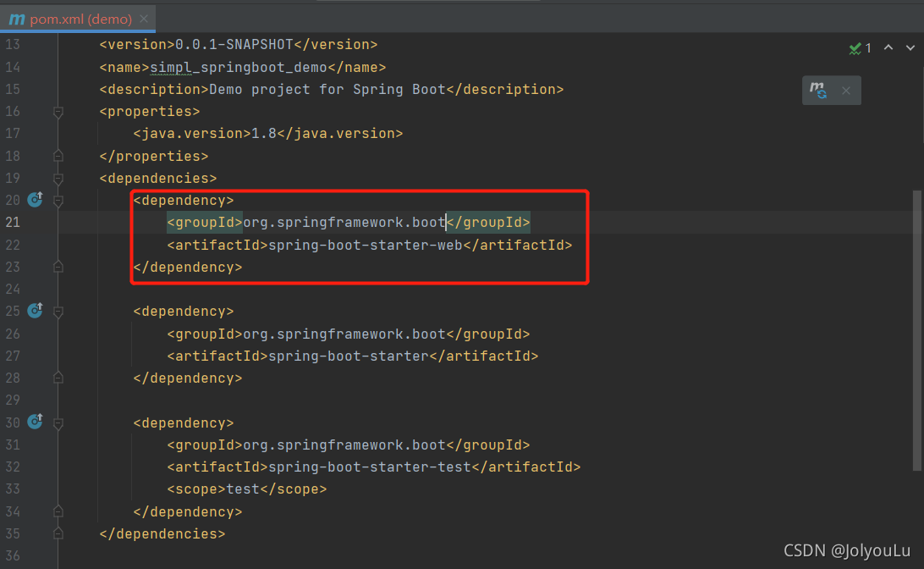The image size is (924, 569).
Task: Select the pom.xml (demo) editor tab
Action: click(78, 19)
